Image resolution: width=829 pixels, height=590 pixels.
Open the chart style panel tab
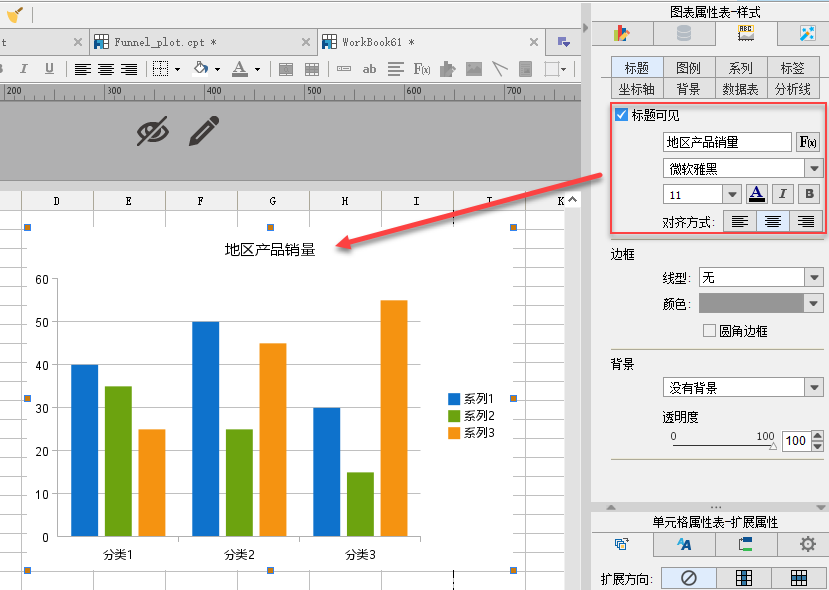745,33
